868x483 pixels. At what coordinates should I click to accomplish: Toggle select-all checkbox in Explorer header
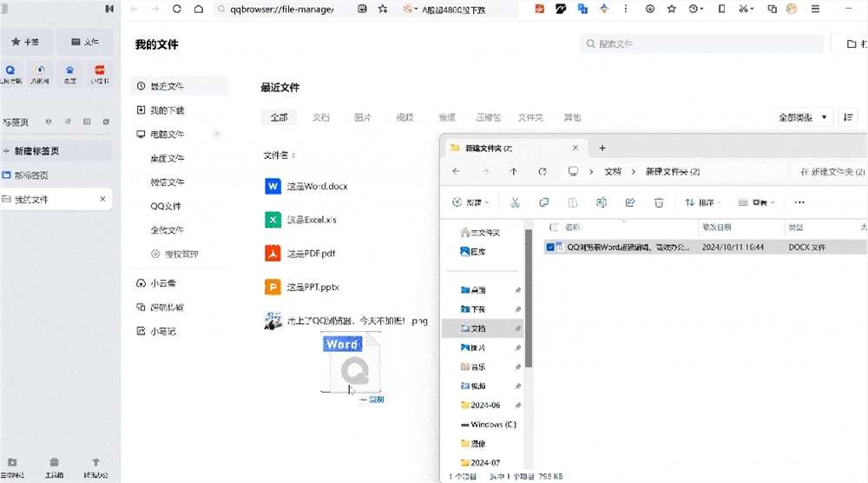tap(553, 227)
